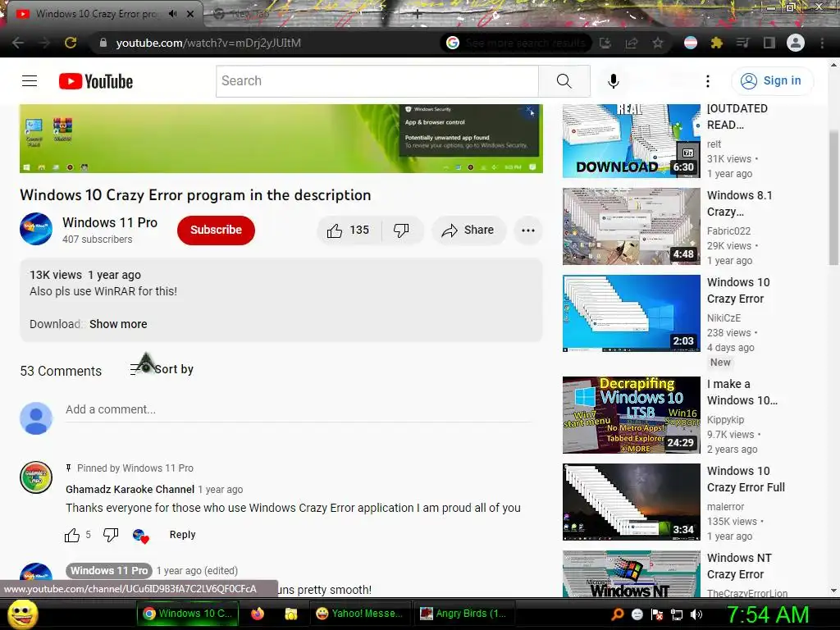
Task: Click the video player area
Action: pyautogui.click(x=281, y=138)
